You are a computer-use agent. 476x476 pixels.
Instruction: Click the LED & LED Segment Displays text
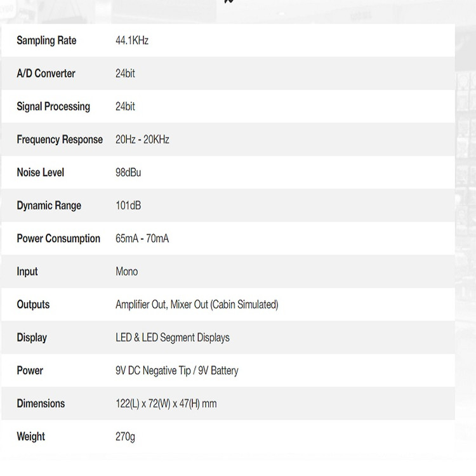(173, 338)
